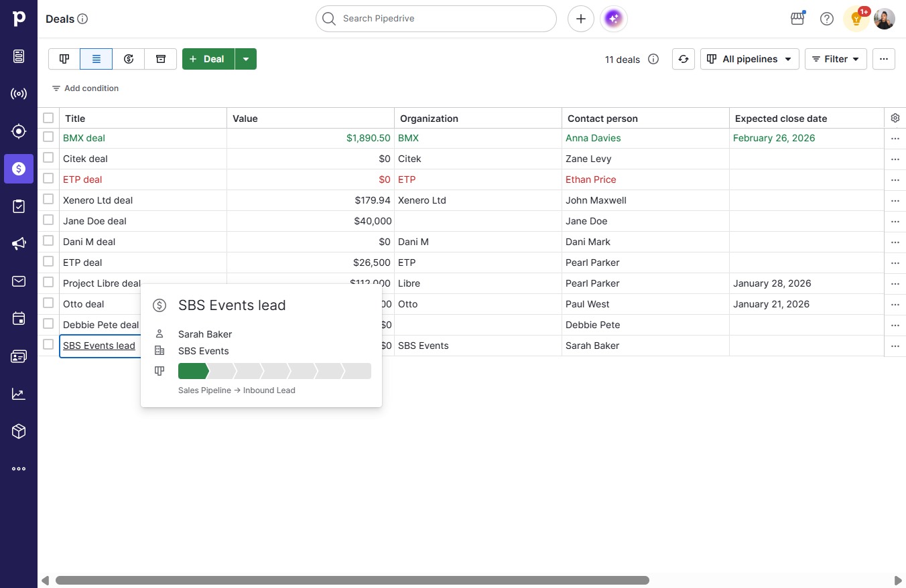The height and width of the screenshot is (588, 906).
Task: Focus the Search Pipedrive field
Action: (x=436, y=19)
